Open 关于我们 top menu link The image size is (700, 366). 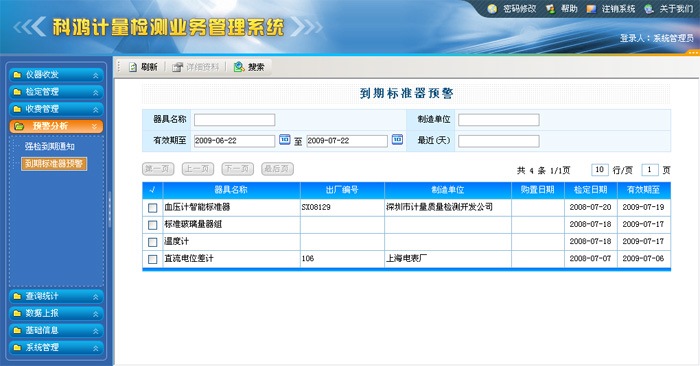point(676,8)
